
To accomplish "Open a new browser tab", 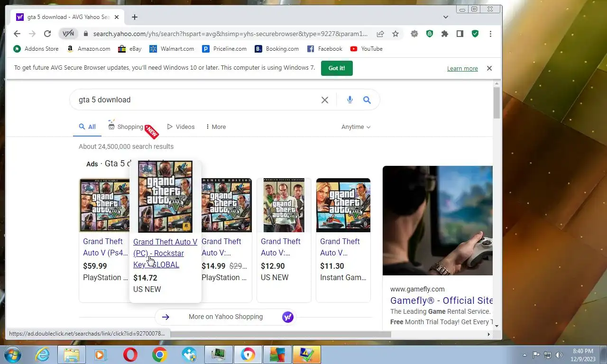I will click(135, 17).
